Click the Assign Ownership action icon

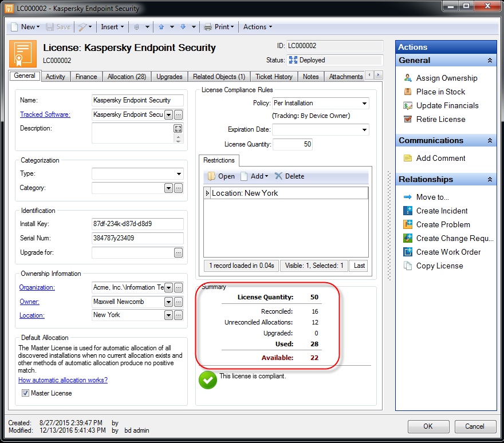coord(408,78)
